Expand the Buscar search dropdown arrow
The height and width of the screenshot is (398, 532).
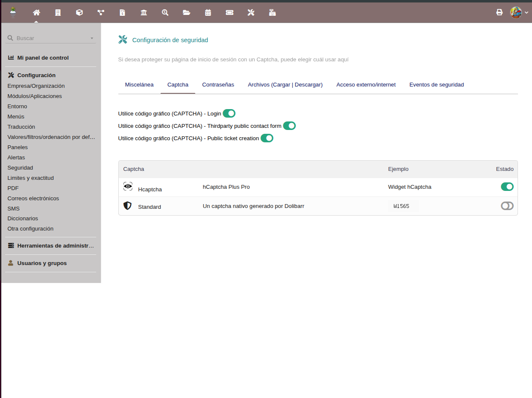[x=92, y=38]
